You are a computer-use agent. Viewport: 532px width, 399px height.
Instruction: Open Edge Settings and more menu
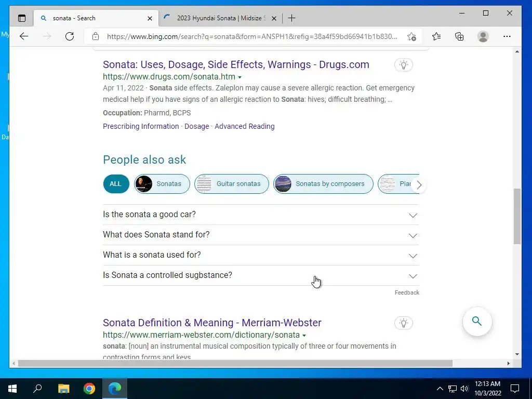tap(507, 36)
